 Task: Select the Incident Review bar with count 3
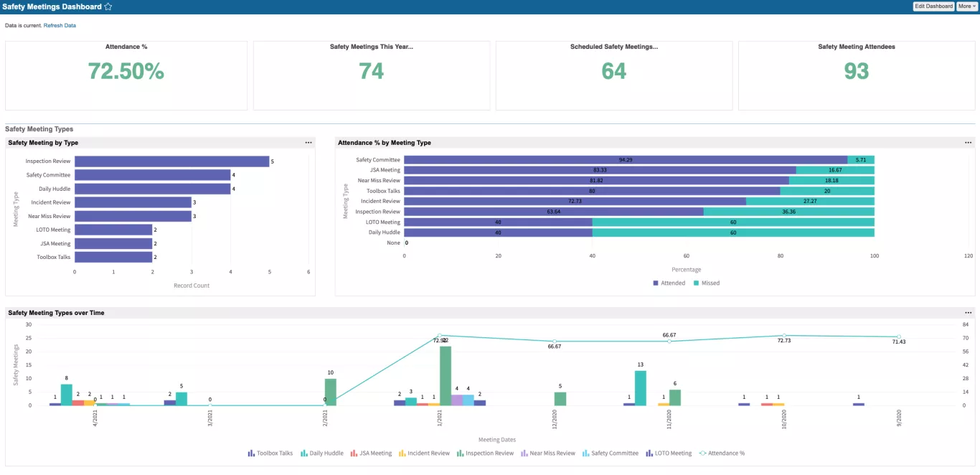tap(133, 202)
